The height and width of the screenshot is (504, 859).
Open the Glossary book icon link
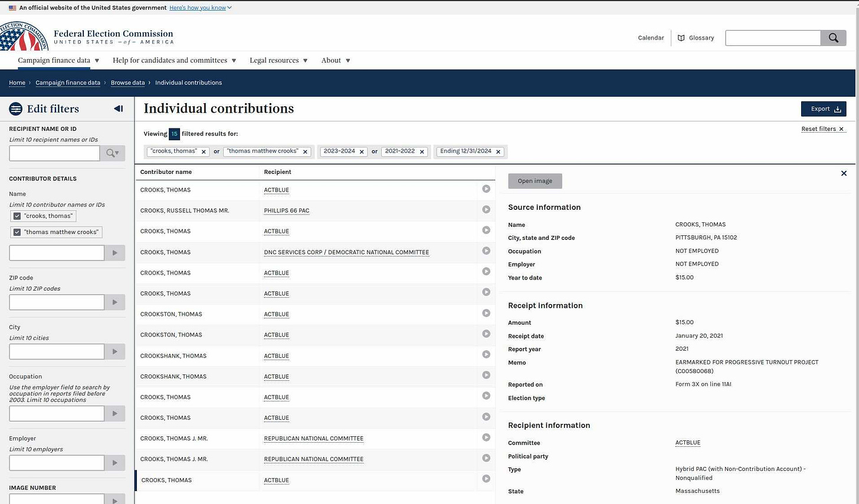[696, 38]
